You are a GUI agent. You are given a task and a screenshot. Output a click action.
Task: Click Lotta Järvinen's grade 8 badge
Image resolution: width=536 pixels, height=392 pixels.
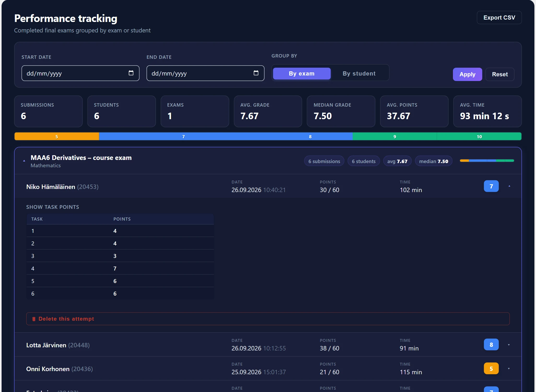[491, 345]
